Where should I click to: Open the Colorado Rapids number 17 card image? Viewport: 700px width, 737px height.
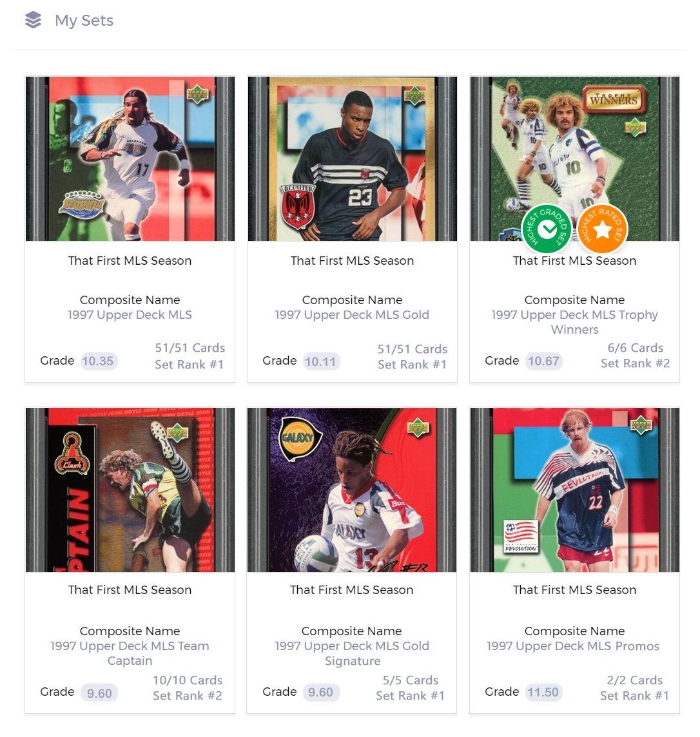130,159
